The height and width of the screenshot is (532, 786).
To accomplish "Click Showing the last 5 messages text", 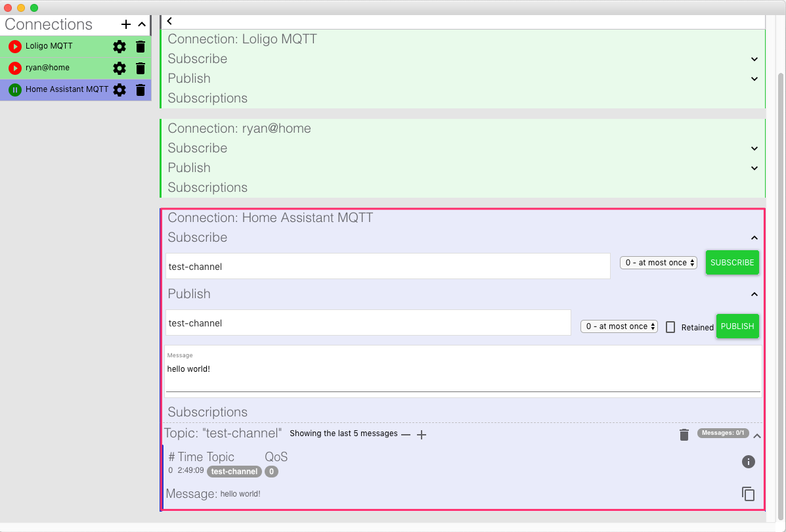I will (x=343, y=433).
